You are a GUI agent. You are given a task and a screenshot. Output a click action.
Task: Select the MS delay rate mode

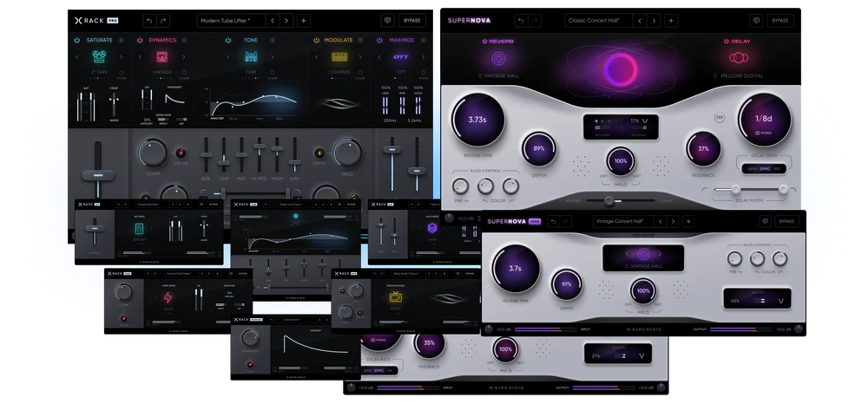pyautogui.click(x=777, y=168)
